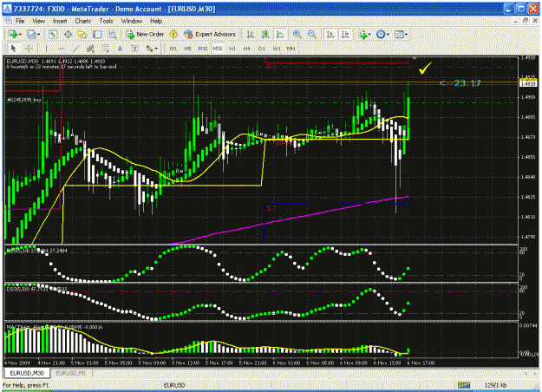Viewport: 542px width, 392px height.
Task: Click the 1.4910 current price label
Action: coord(528,83)
